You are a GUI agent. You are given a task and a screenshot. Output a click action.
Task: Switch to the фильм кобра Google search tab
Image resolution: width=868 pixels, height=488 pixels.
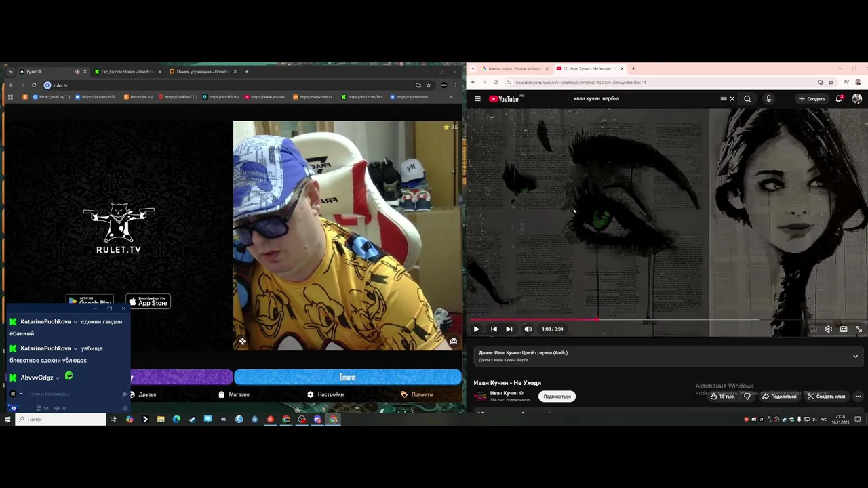(x=515, y=68)
